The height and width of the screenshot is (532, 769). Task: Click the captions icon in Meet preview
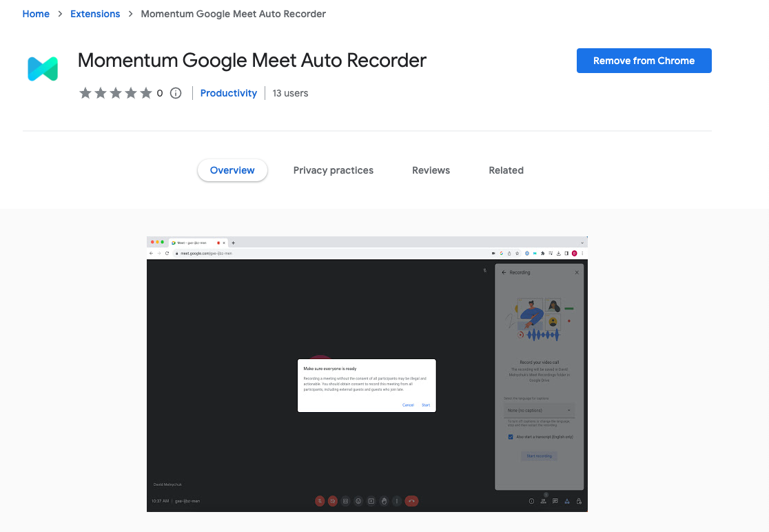[346, 501]
